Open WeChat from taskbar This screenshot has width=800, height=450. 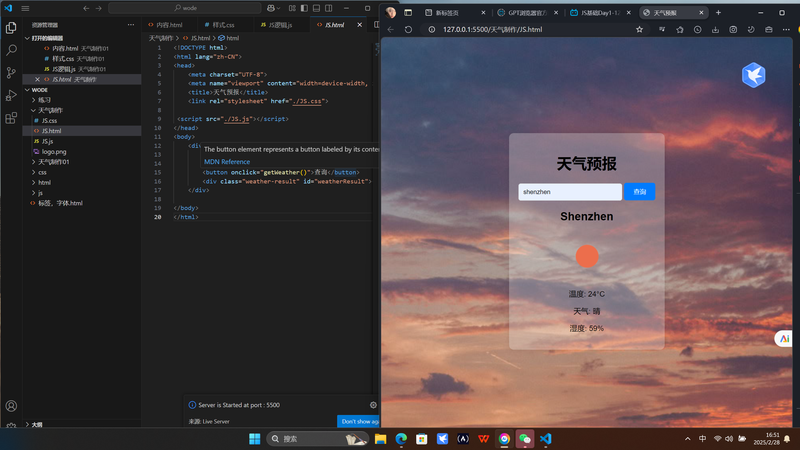click(x=524, y=439)
